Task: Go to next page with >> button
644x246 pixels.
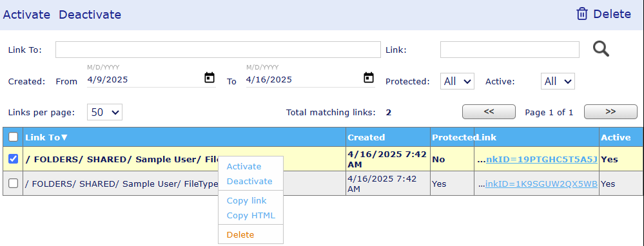Action: [x=610, y=111]
